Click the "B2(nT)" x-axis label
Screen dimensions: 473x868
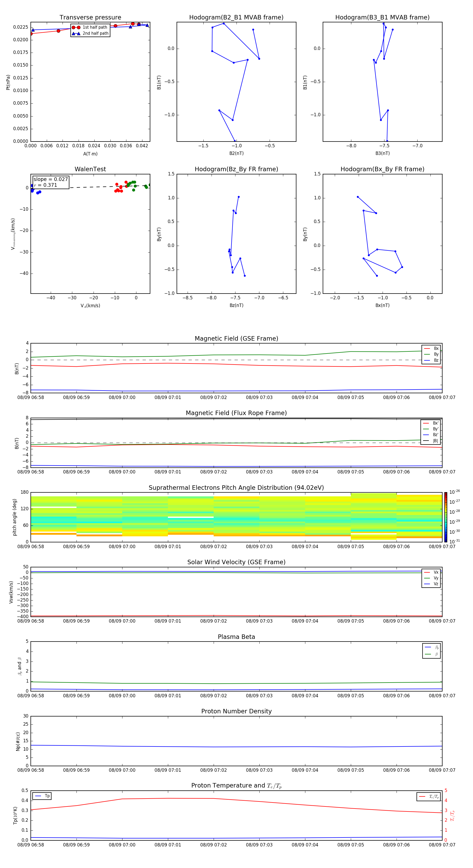236,153
